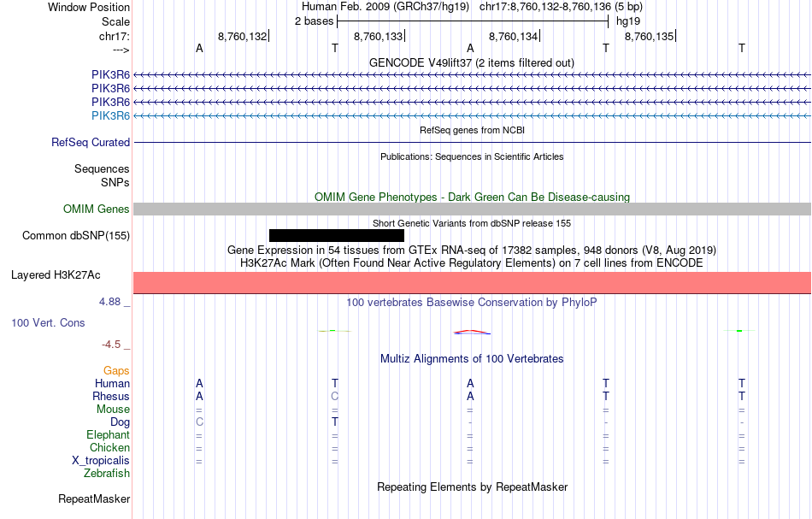Image resolution: width=812 pixels, height=519 pixels.
Task: Open the OMIM Genes track label
Action: (97, 209)
